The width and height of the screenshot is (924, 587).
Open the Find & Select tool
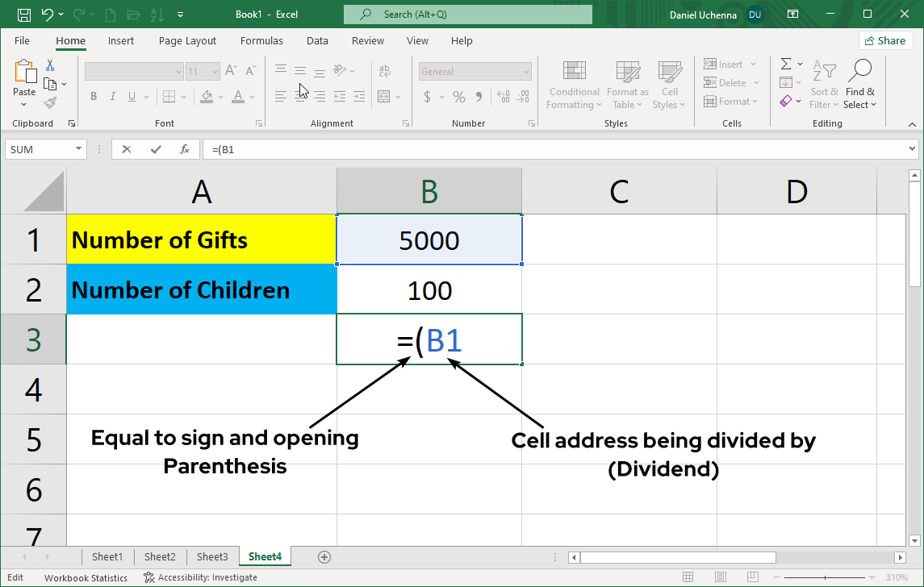[x=860, y=85]
